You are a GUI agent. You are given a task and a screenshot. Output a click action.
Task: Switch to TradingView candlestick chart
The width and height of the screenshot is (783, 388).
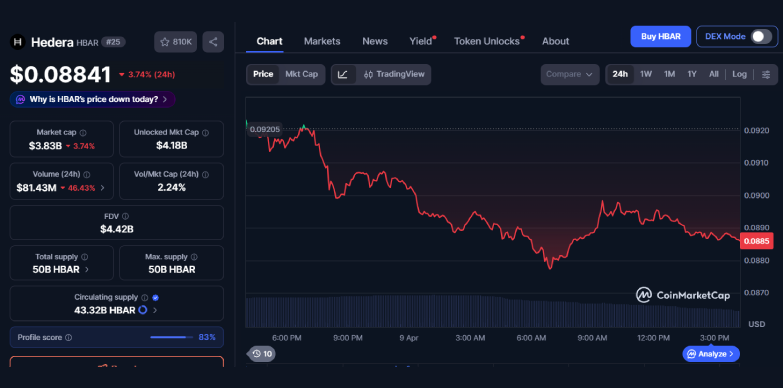pyautogui.click(x=394, y=74)
